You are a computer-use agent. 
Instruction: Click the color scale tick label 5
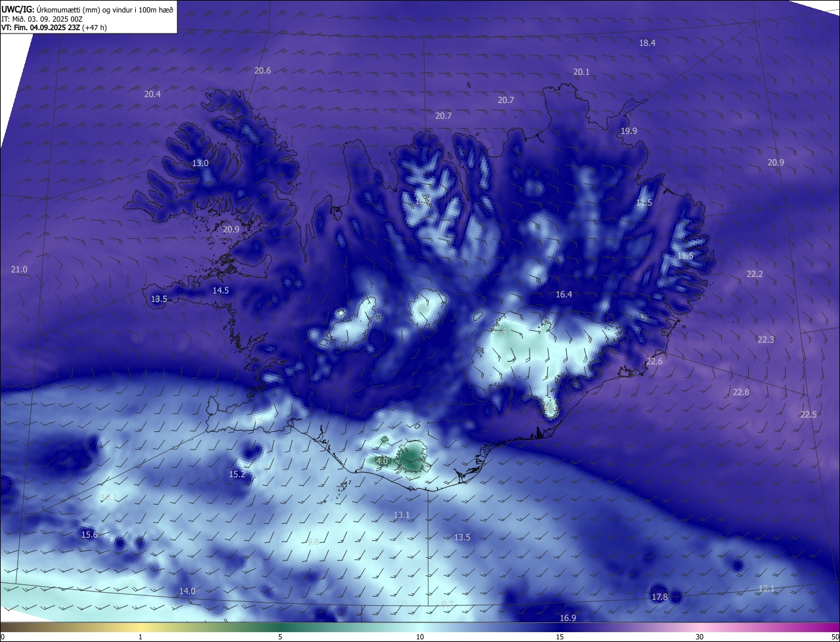click(280, 637)
